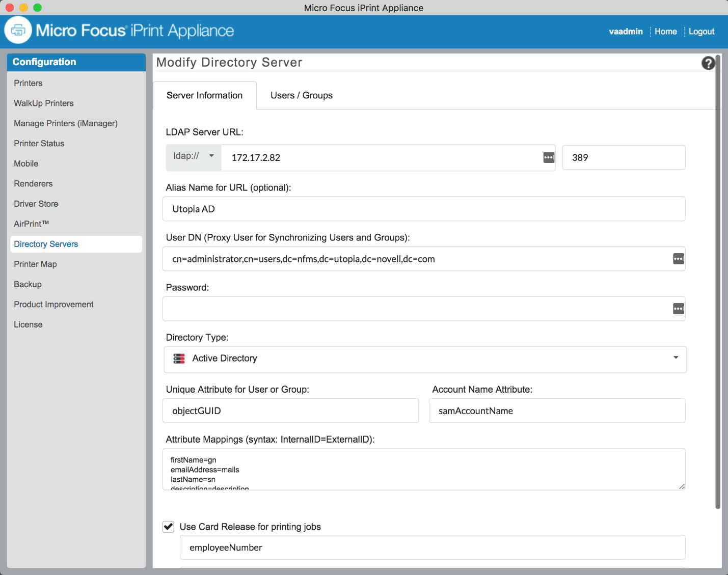Click the Unique Attribute objectGUID field

click(x=290, y=410)
